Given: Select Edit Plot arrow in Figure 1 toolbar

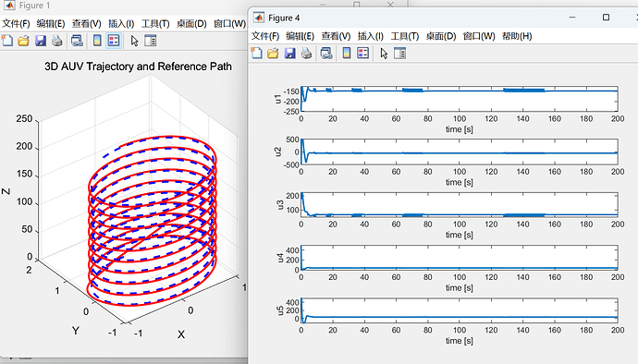Looking at the screenshot, I should tap(134, 41).
